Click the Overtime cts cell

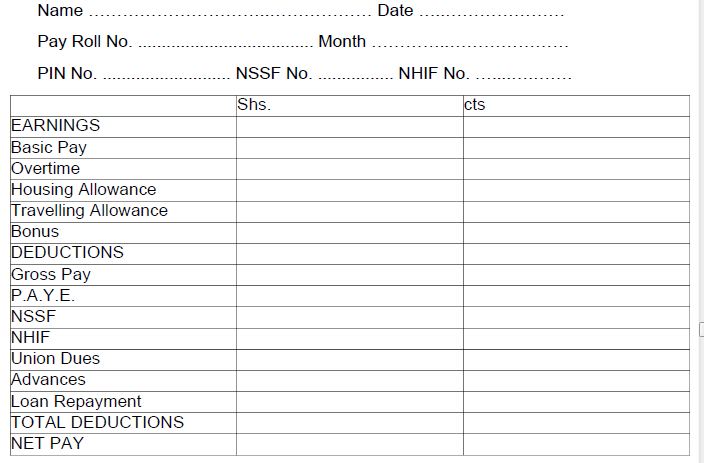pyautogui.click(x=576, y=169)
